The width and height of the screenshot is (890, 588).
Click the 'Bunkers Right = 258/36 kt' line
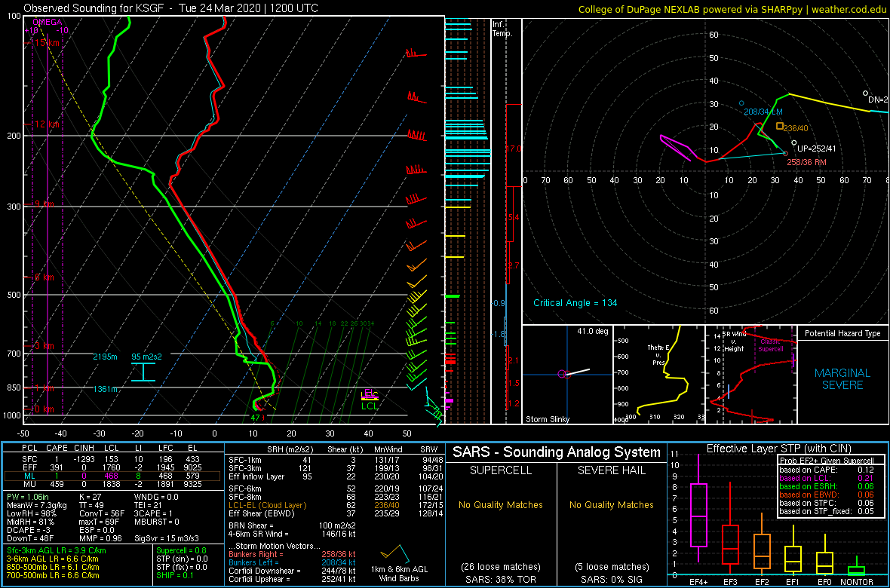[x=293, y=554]
